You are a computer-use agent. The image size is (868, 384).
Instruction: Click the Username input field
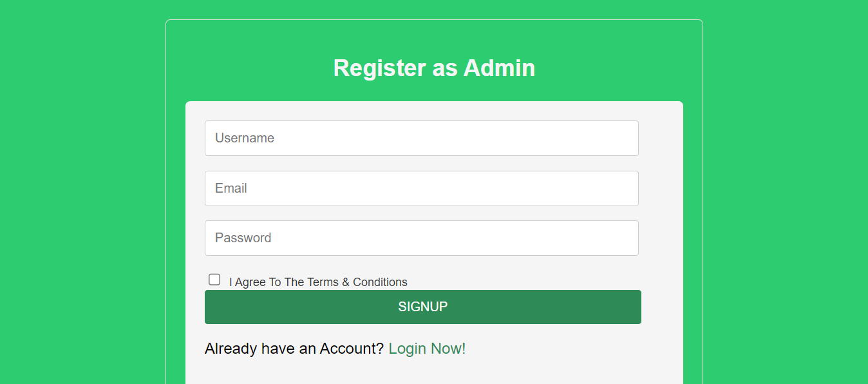tap(421, 138)
